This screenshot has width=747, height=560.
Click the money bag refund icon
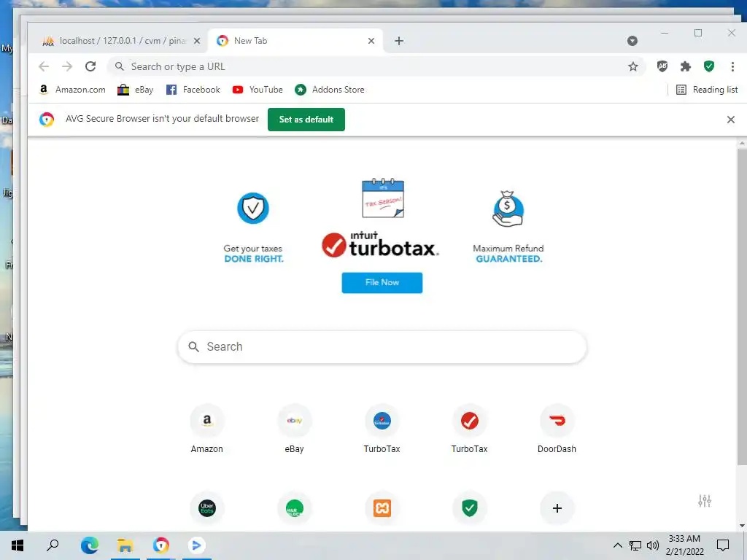coord(508,209)
